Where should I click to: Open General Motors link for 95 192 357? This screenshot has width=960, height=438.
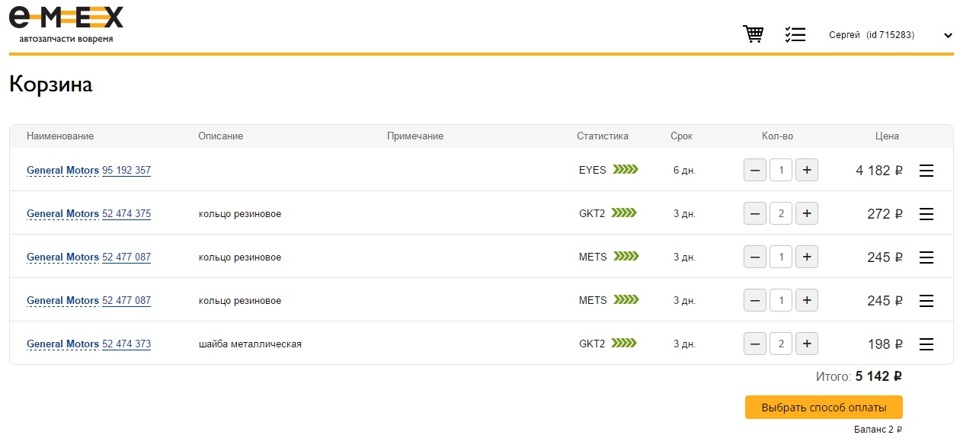(62, 171)
